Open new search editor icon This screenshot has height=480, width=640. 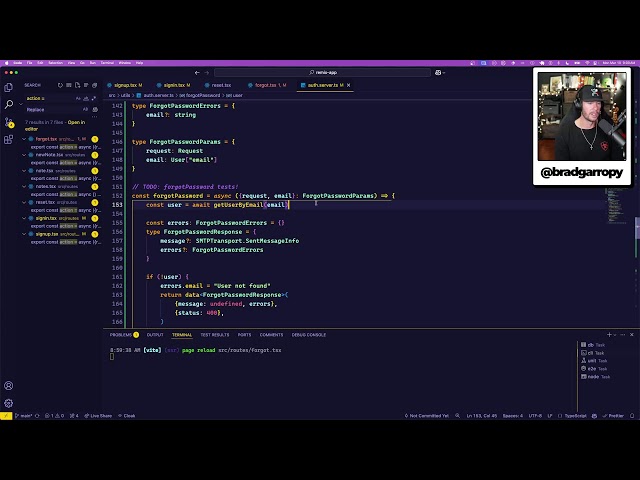point(77,85)
